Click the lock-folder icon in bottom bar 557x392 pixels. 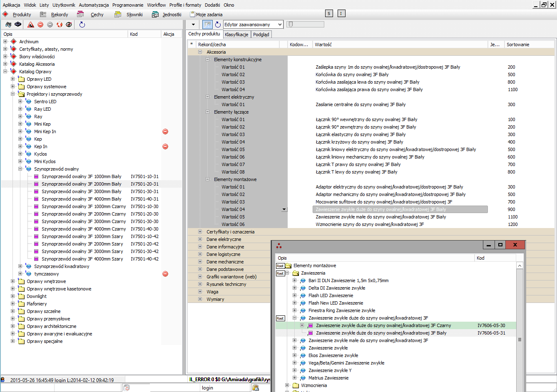pyautogui.click(x=256, y=388)
